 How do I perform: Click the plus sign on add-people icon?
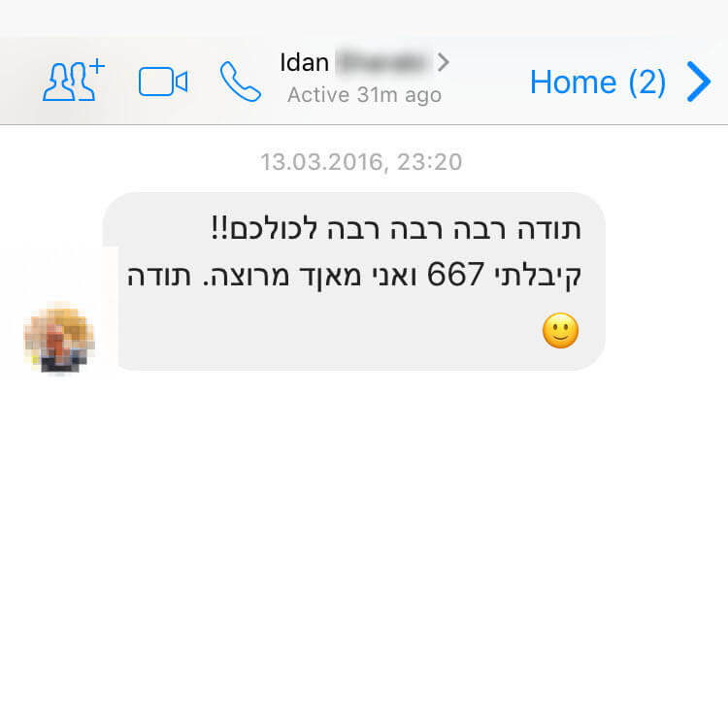click(97, 66)
